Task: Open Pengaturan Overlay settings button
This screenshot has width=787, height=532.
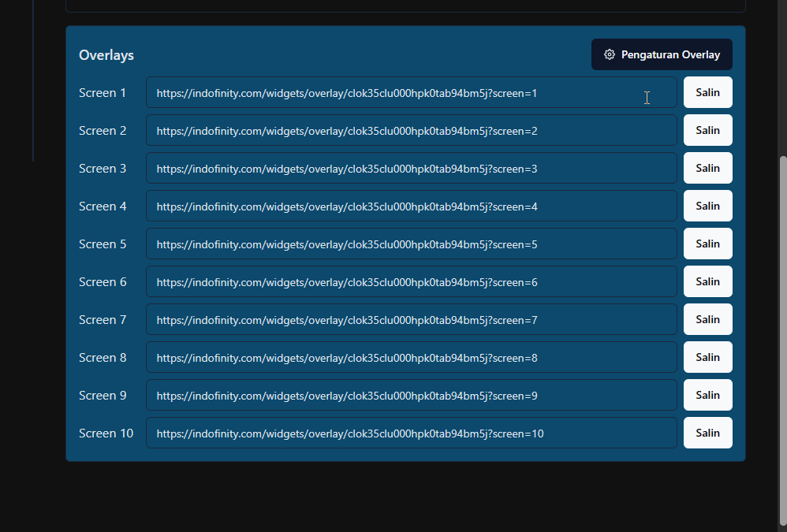Action: (x=662, y=55)
